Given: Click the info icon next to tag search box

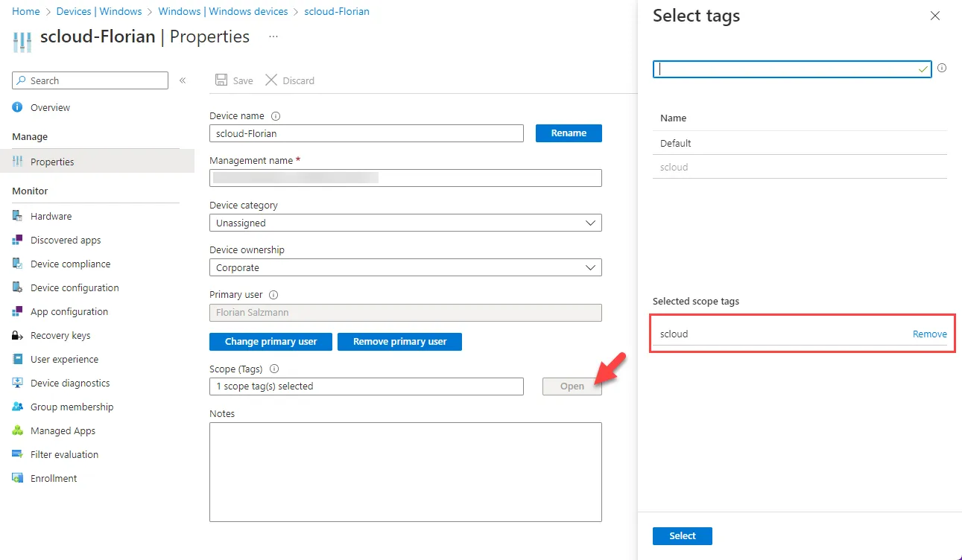Looking at the screenshot, I should [942, 68].
